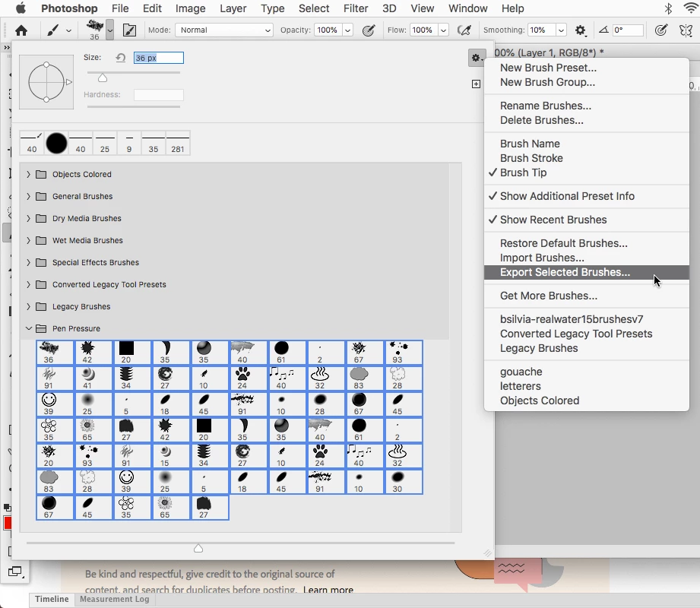Choose New Brush Preset menu entry

(x=548, y=68)
